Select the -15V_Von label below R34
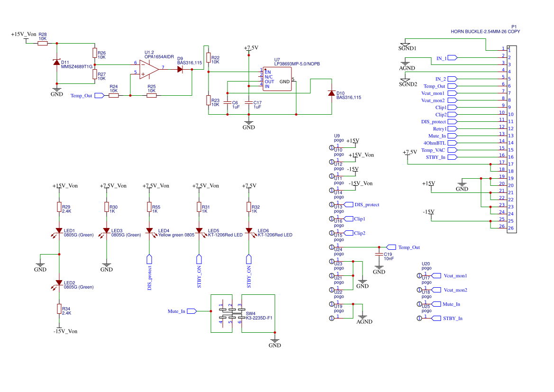554x392 pixels. tap(65, 331)
